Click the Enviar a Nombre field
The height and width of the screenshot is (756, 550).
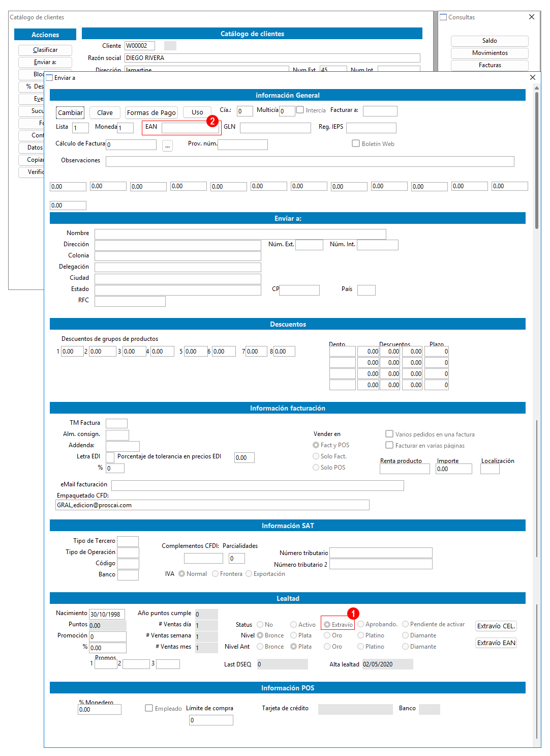click(240, 234)
